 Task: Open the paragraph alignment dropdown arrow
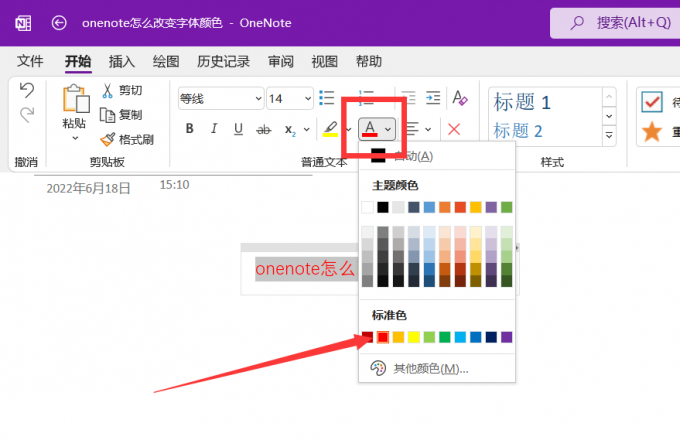(428, 129)
